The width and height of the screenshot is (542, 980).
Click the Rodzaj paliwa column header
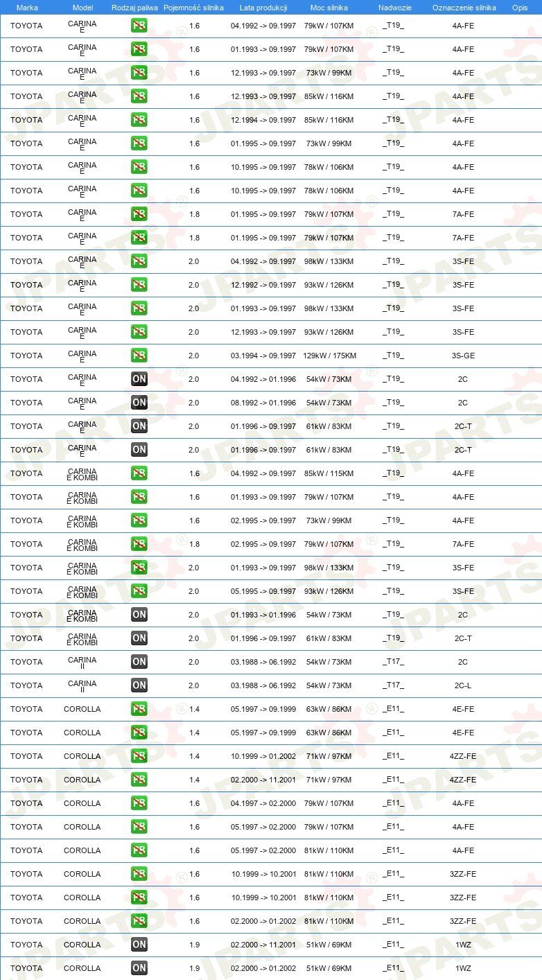134,8
